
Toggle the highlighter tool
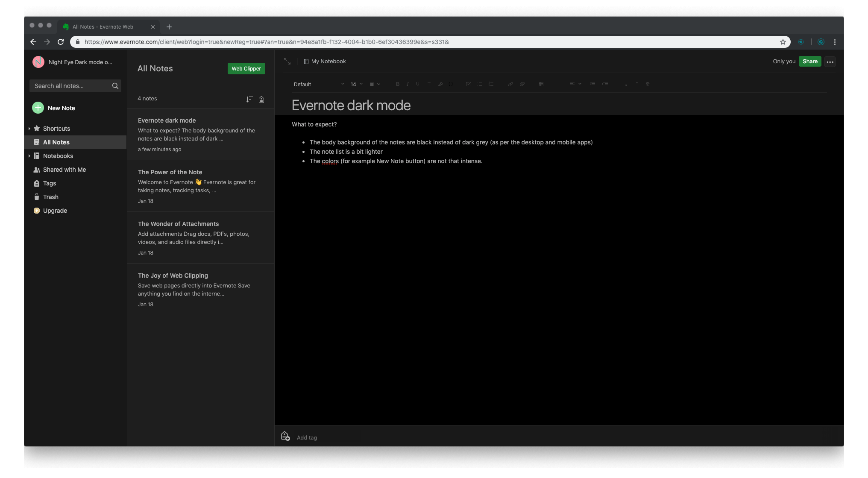[440, 84]
